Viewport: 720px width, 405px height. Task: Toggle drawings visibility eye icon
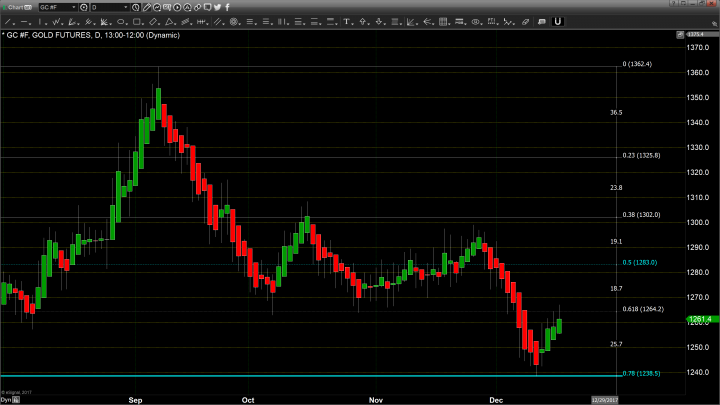coord(475,22)
